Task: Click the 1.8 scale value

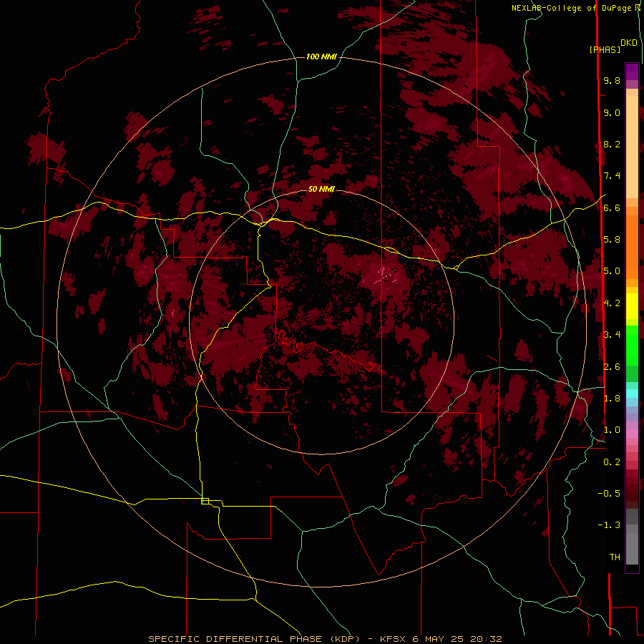Action: 612,399
